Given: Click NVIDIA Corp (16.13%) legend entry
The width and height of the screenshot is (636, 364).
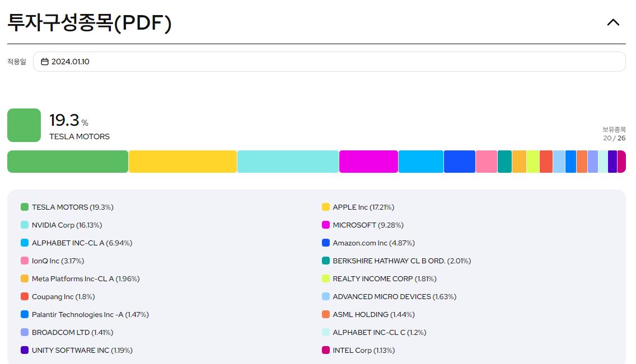Looking at the screenshot, I should click(x=61, y=225).
